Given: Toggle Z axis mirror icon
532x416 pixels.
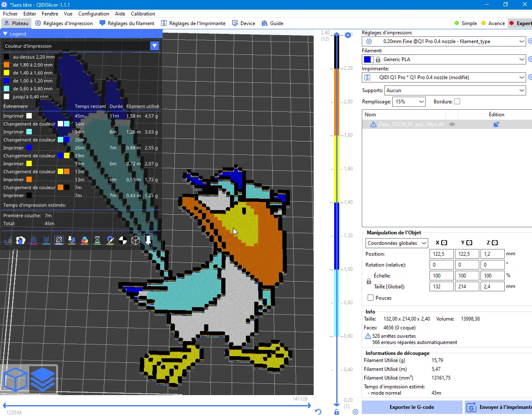Looking at the screenshot, I should pos(495,243).
